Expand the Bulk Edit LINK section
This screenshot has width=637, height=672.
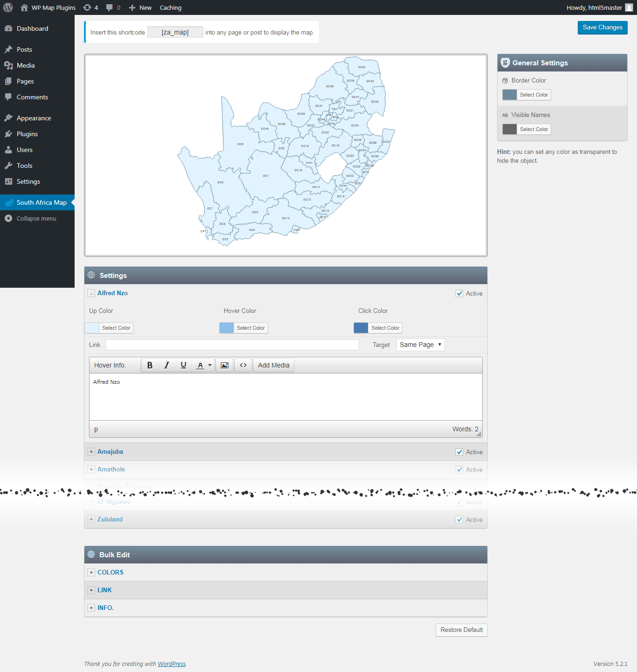coord(91,590)
